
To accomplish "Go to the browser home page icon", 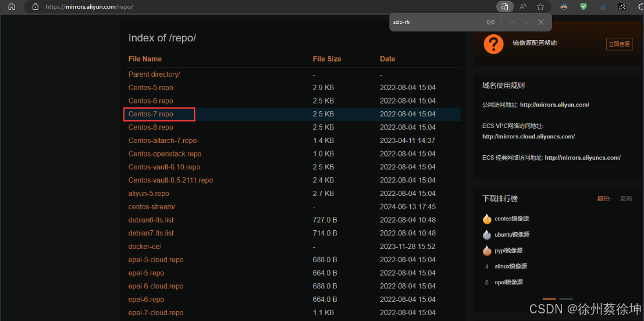I will pyautogui.click(x=12, y=6).
